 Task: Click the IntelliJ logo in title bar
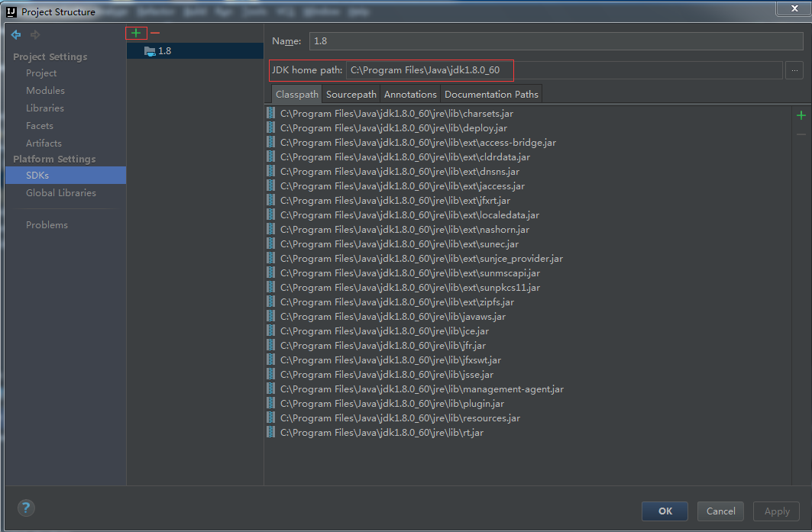pos(11,11)
